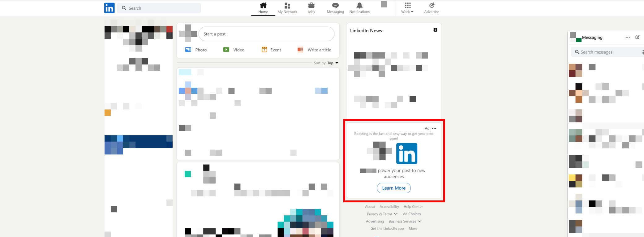Open the Home tab
The height and width of the screenshot is (237, 644).
coord(263,8)
